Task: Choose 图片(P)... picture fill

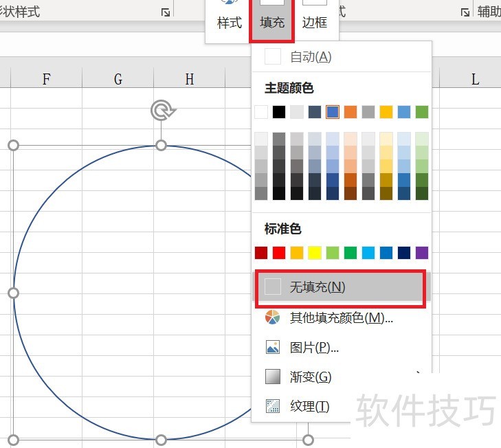Action: click(x=342, y=348)
